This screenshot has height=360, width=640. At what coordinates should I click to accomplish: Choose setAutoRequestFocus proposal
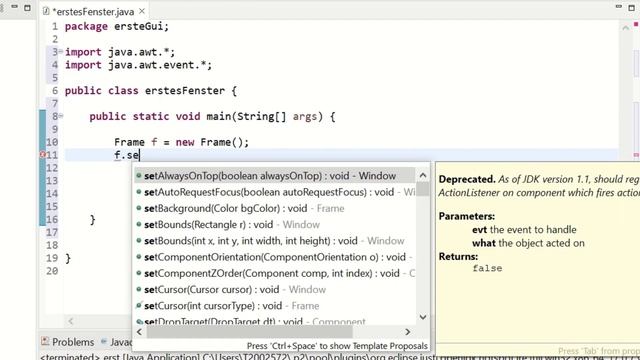click(275, 192)
